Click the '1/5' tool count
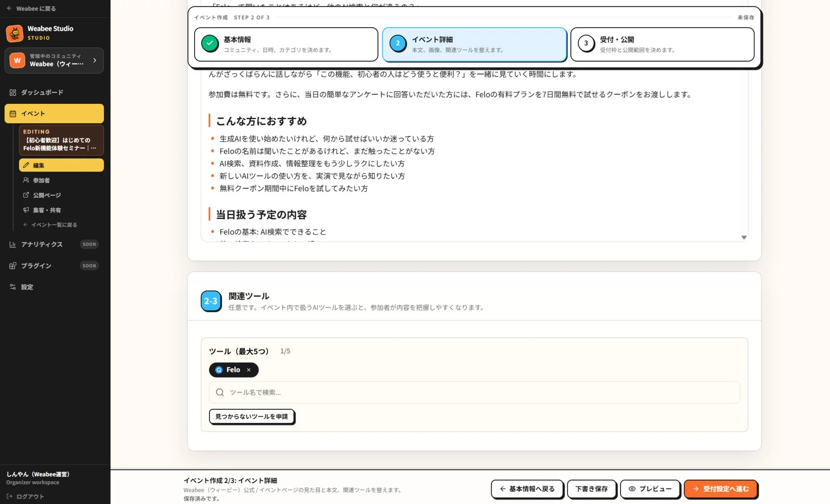Screen dimensions: 830x504 tap(285, 351)
